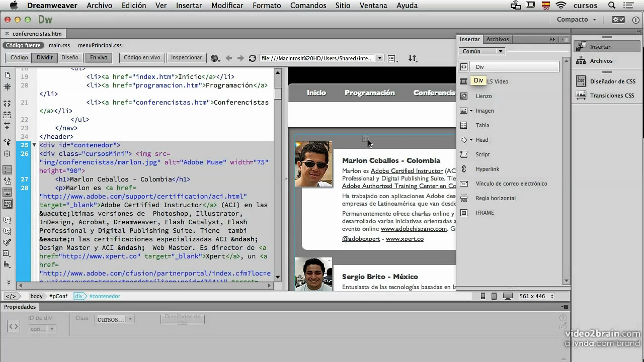Image resolution: width=644 pixels, height=362 pixels.
Task: Click the tag selector code icon in status bar
Action: click(10, 296)
